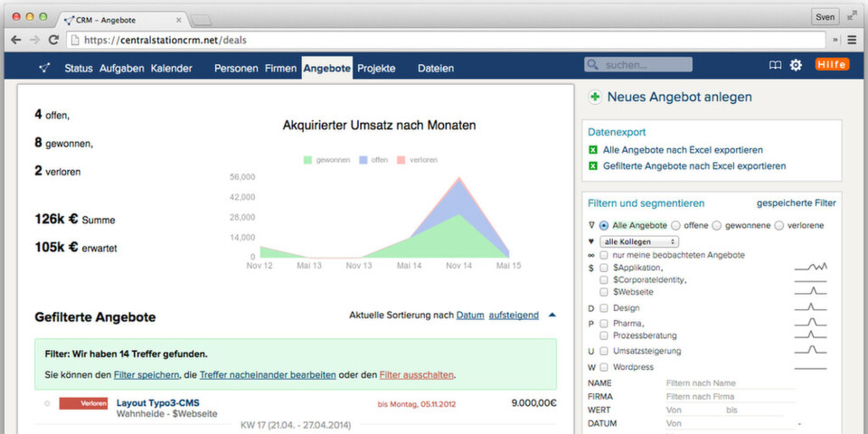868x434 pixels.
Task: Open the Aufgaben nav item
Action: click(x=122, y=69)
